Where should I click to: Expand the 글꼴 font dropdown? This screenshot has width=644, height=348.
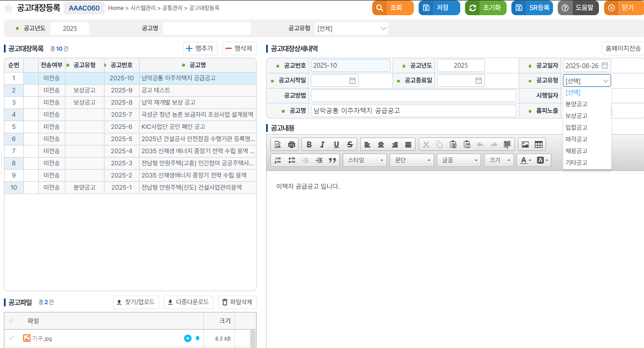pyautogui.click(x=459, y=160)
